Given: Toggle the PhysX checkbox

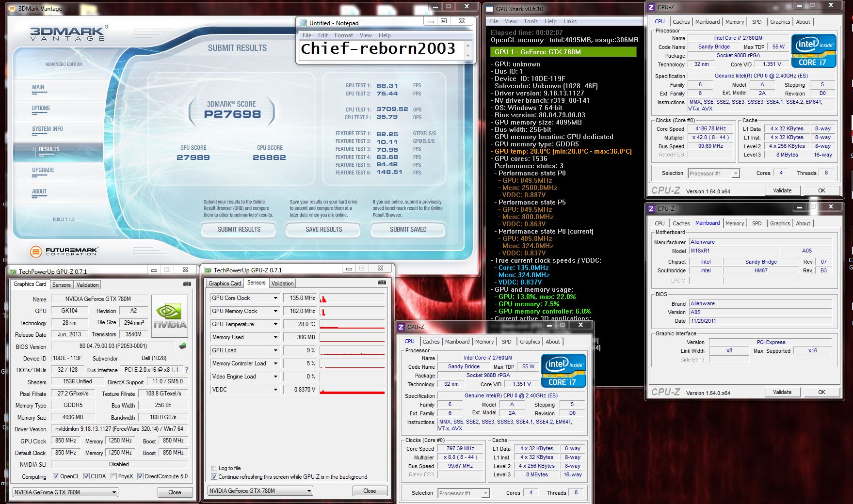Looking at the screenshot, I should click(x=113, y=476).
